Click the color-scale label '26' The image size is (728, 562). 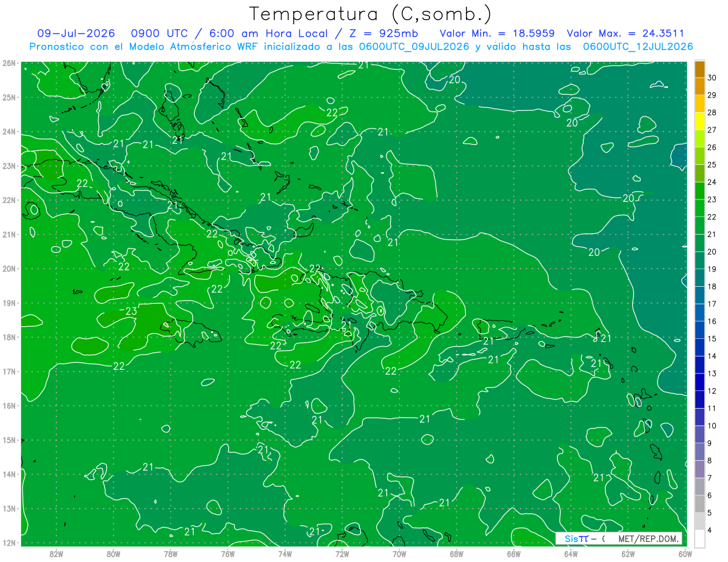click(x=712, y=147)
